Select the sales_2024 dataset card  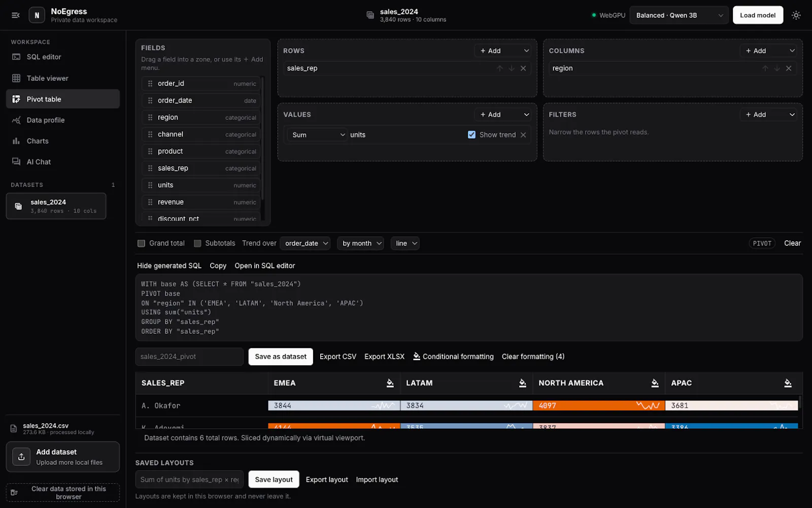56,206
